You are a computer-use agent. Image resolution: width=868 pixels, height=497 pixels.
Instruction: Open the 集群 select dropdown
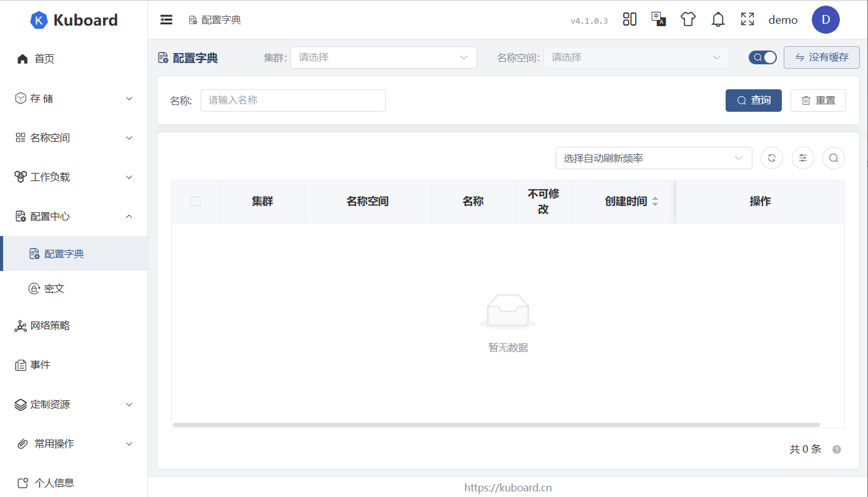(383, 57)
